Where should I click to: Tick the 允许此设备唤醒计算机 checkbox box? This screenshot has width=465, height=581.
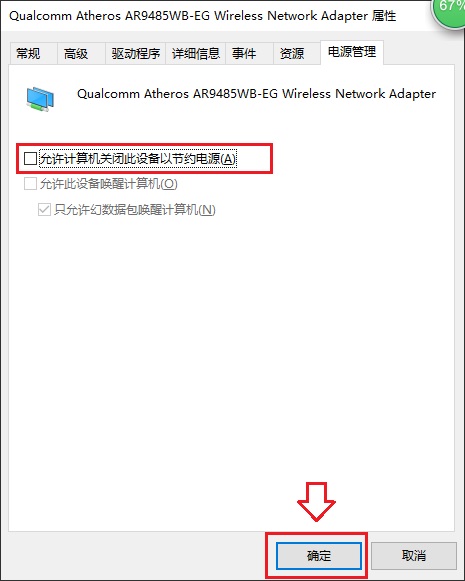click(x=30, y=184)
